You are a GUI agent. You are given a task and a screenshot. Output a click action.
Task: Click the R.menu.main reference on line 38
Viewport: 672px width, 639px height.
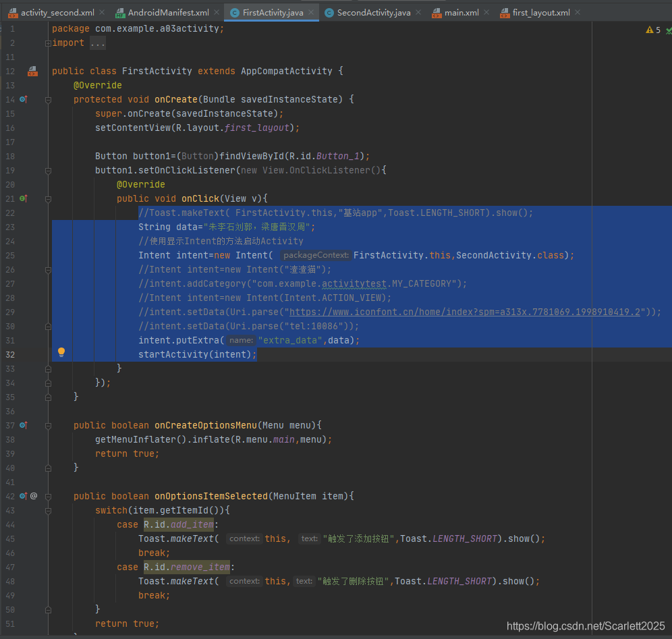(x=265, y=439)
